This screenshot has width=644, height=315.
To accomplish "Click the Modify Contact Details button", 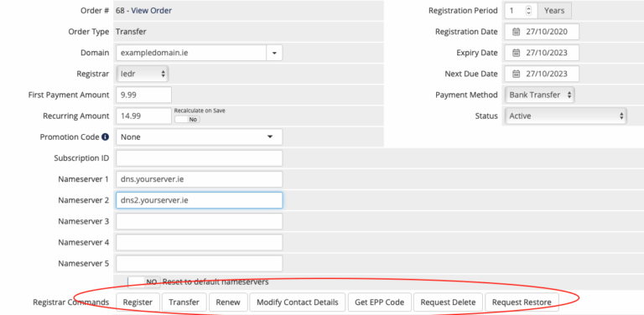I will pos(298,302).
